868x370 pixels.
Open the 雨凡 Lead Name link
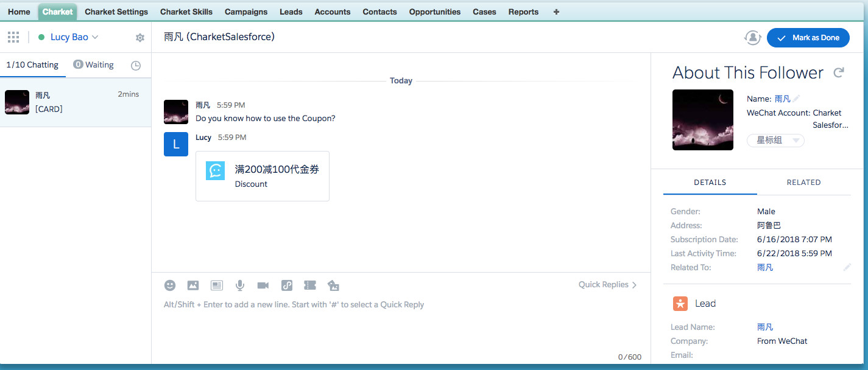click(x=765, y=327)
